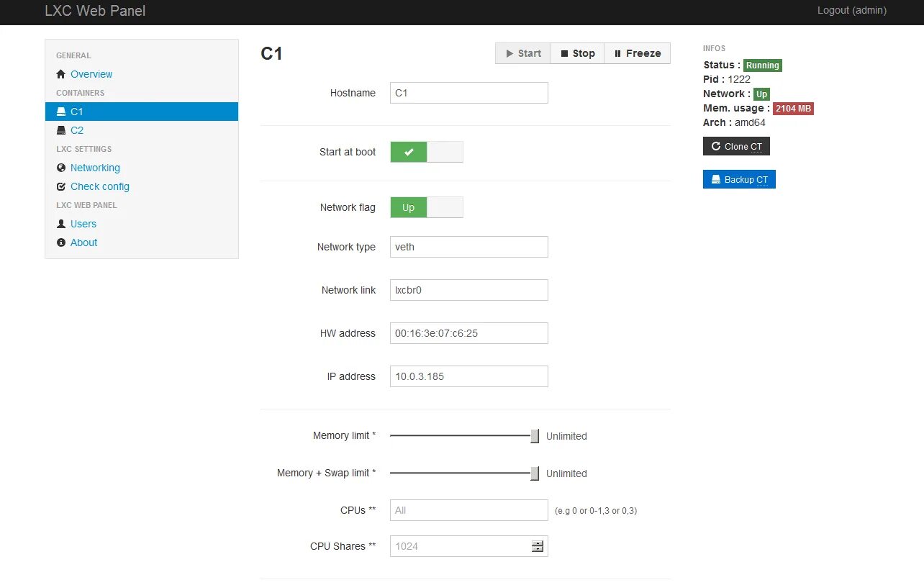Select container C2 in the sidebar
924x585 pixels.
click(x=77, y=130)
